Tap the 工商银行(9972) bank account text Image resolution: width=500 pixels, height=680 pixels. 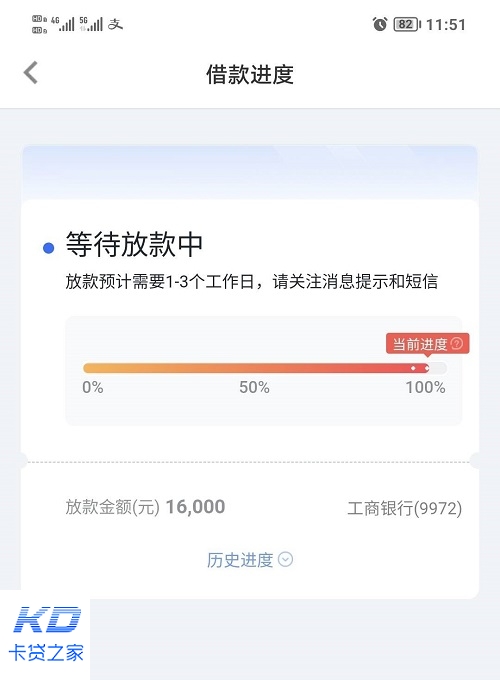click(x=405, y=508)
